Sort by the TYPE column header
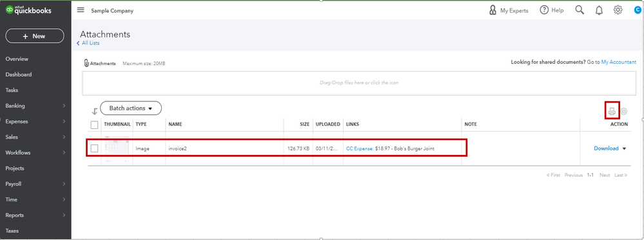The width and height of the screenshot is (644, 240). click(x=141, y=124)
